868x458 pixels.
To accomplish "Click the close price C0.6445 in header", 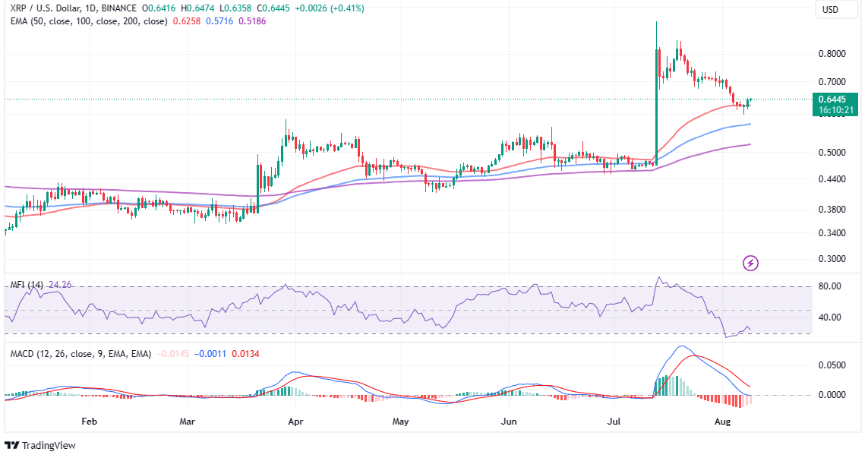I will point(273,8).
